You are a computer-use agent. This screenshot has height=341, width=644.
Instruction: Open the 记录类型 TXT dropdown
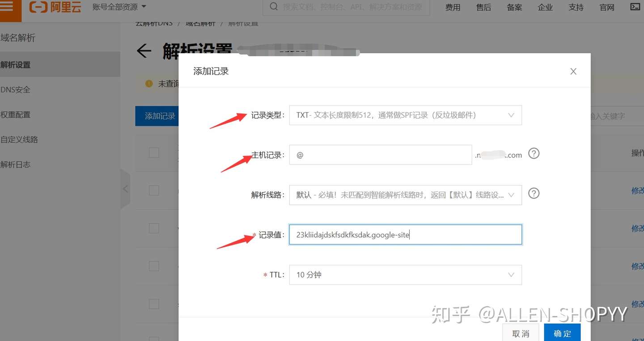pyautogui.click(x=406, y=115)
